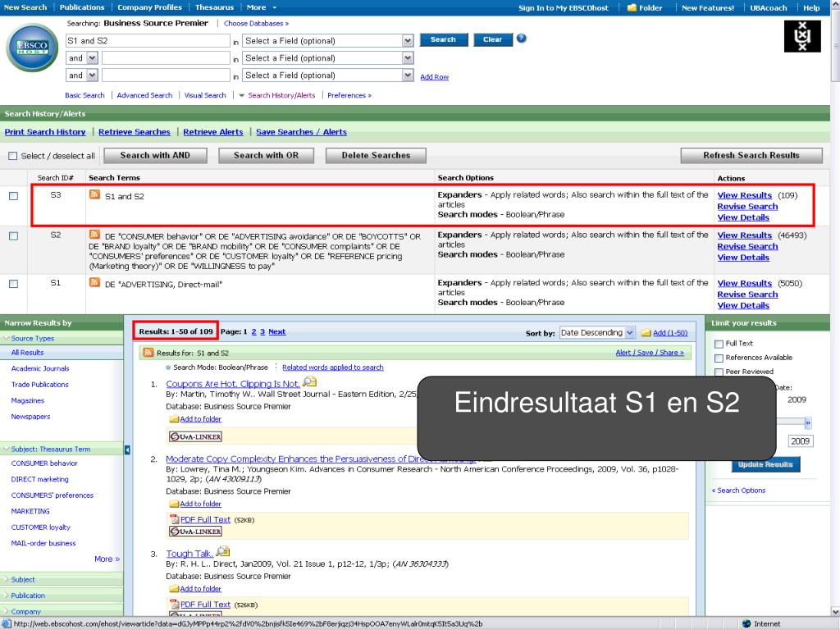The width and height of the screenshot is (840, 630).
Task: Enable the Full Text limiter
Action: (x=719, y=344)
